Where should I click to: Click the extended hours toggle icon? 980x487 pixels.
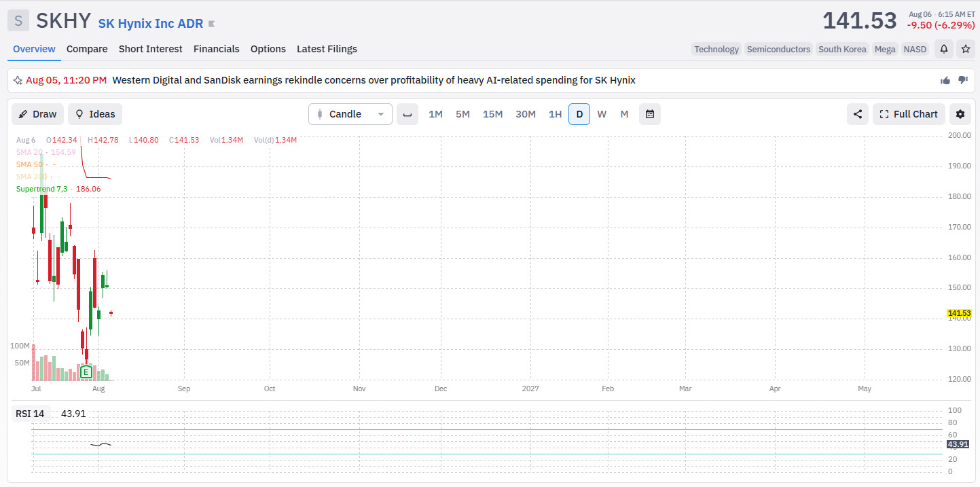coord(407,114)
